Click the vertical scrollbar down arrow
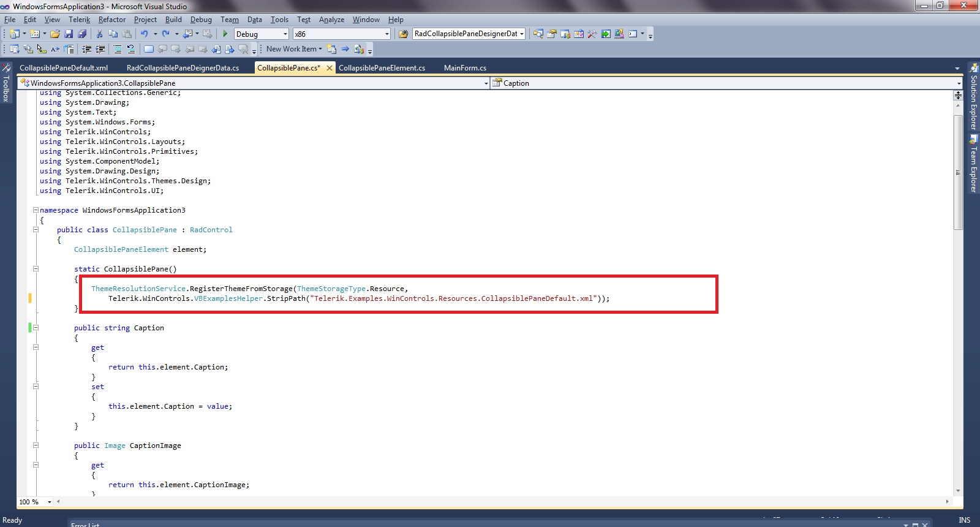 [x=958, y=491]
